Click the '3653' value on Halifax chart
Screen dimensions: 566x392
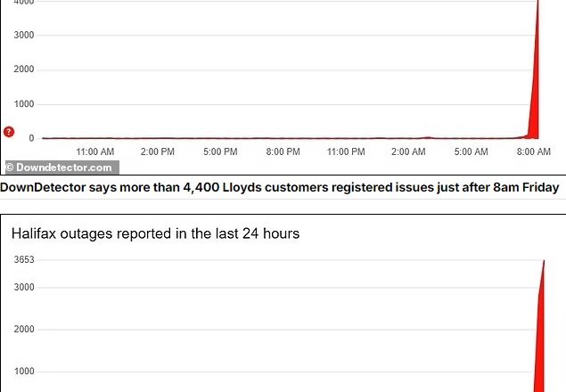(24, 260)
